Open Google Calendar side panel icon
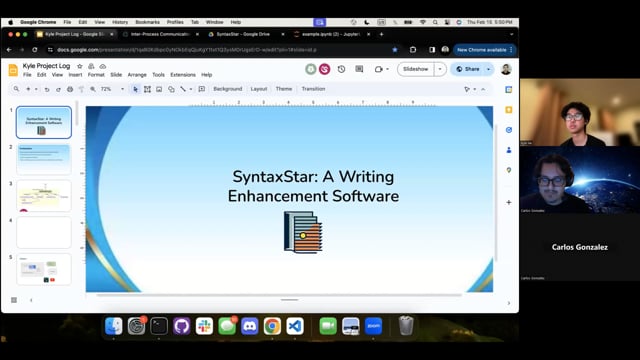Viewport: 640px width, 360px height. pos(509,90)
